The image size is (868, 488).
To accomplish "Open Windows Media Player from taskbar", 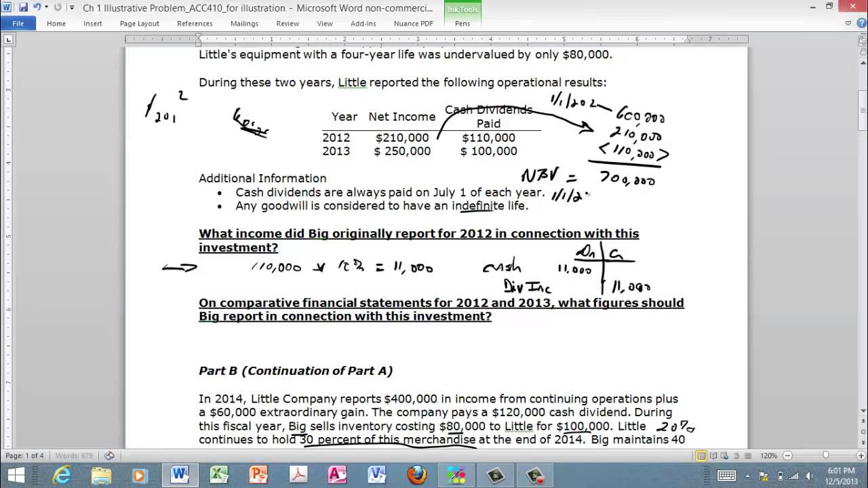I will tap(140, 475).
